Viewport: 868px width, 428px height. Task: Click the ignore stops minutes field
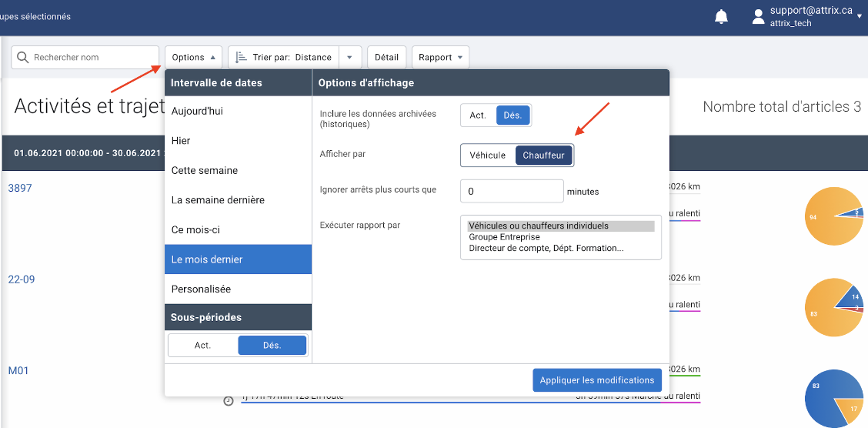point(512,192)
